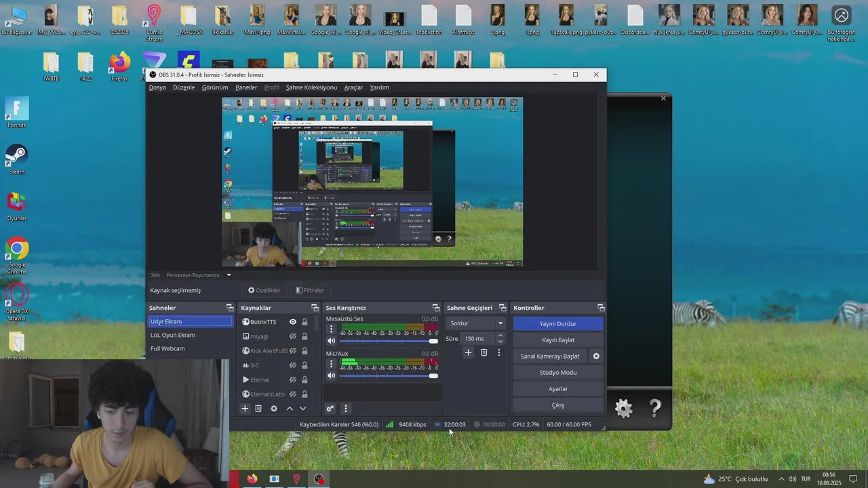Screen dimensions: 868x488
Task: Open transition properties three-dot menu
Action: [499, 352]
